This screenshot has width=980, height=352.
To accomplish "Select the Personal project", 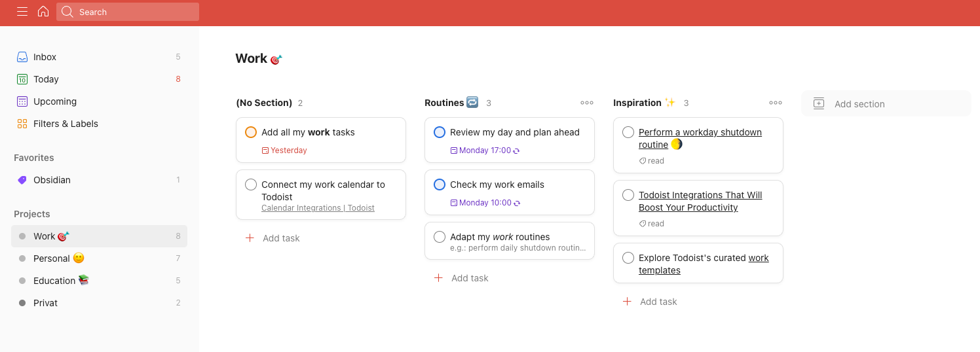I will click(52, 258).
